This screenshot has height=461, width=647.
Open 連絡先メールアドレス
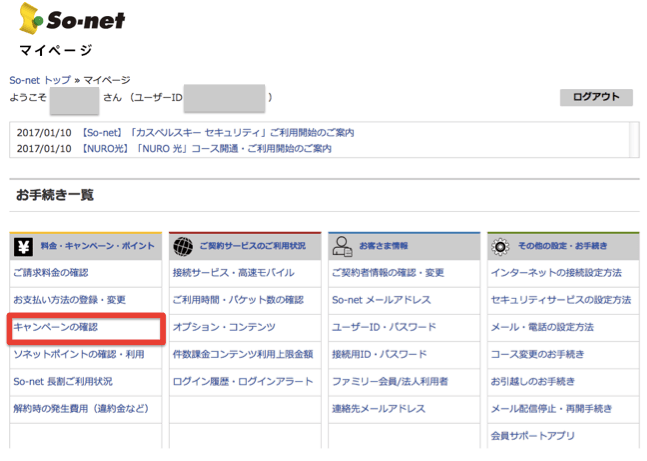(x=378, y=409)
